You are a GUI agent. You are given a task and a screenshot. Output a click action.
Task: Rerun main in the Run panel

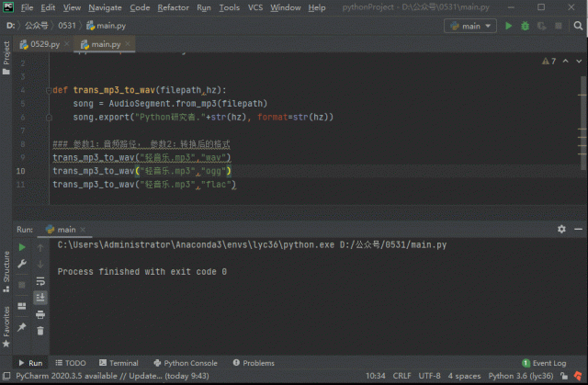click(x=22, y=247)
